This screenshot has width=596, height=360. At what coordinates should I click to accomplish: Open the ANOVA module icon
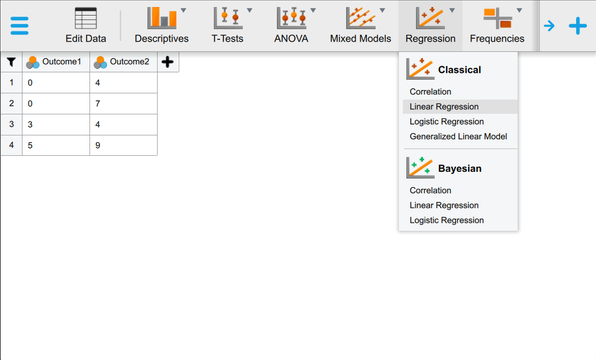click(292, 18)
